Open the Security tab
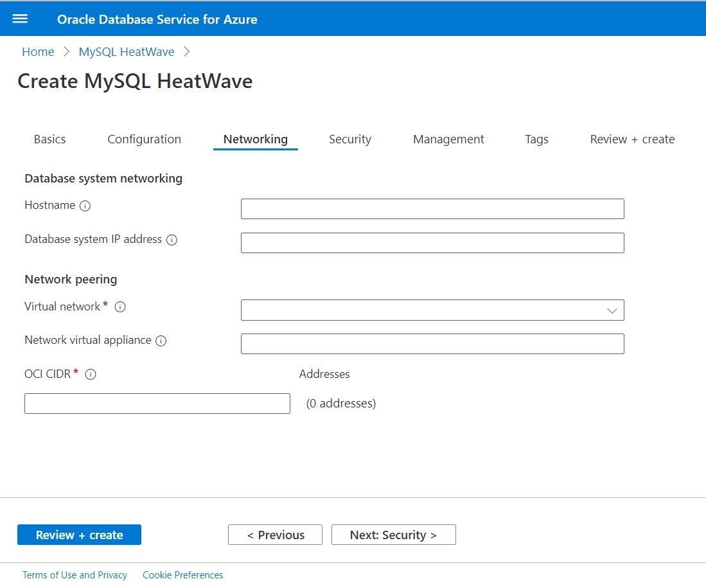This screenshot has width=706, height=588. [350, 139]
